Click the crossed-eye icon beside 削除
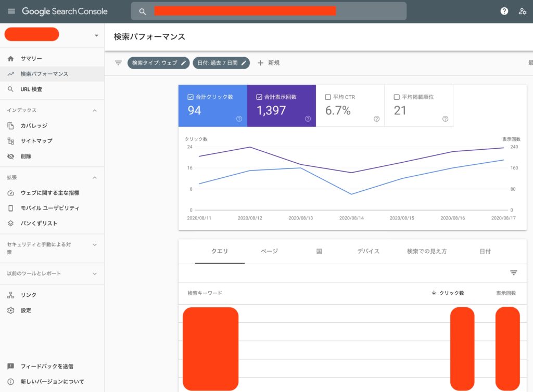The image size is (533, 392). [10, 156]
